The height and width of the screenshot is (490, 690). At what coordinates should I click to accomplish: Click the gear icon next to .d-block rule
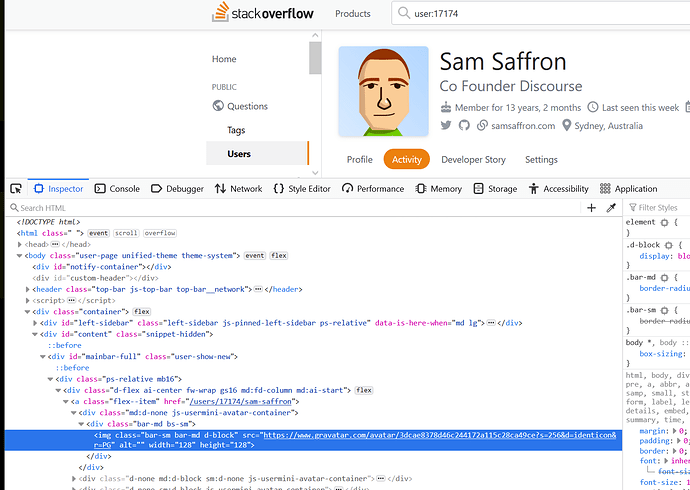(x=668, y=245)
